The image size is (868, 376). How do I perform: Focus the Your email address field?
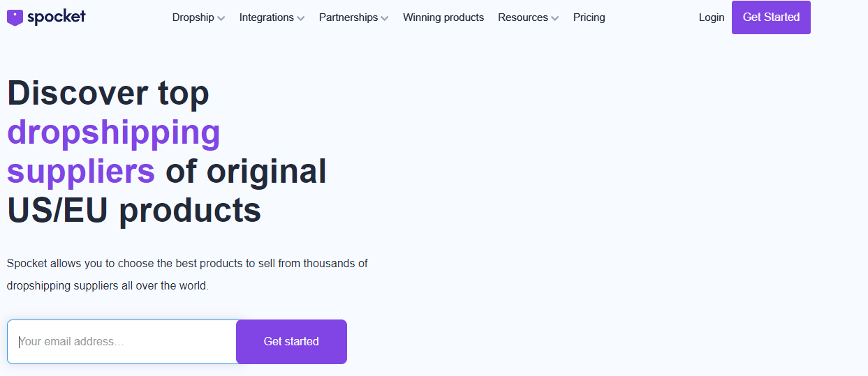122,342
